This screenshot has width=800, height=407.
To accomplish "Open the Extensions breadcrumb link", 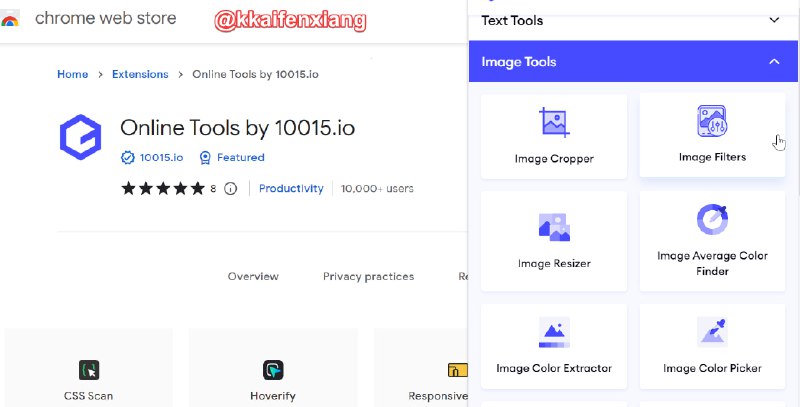I will tap(140, 74).
